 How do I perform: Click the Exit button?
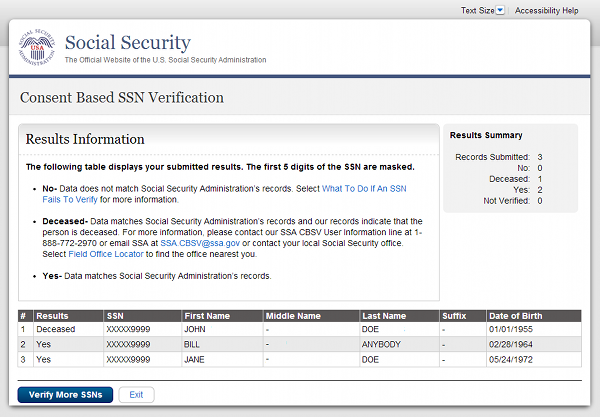click(x=136, y=395)
